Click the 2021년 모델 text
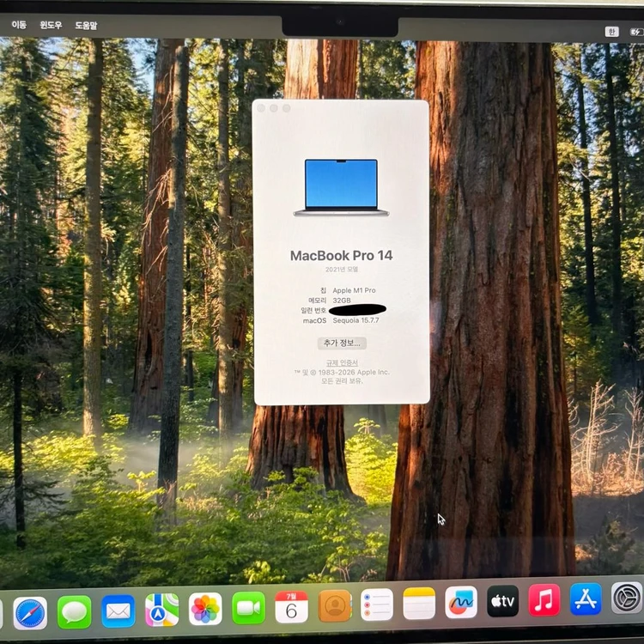The height and width of the screenshot is (644, 644). (x=342, y=270)
